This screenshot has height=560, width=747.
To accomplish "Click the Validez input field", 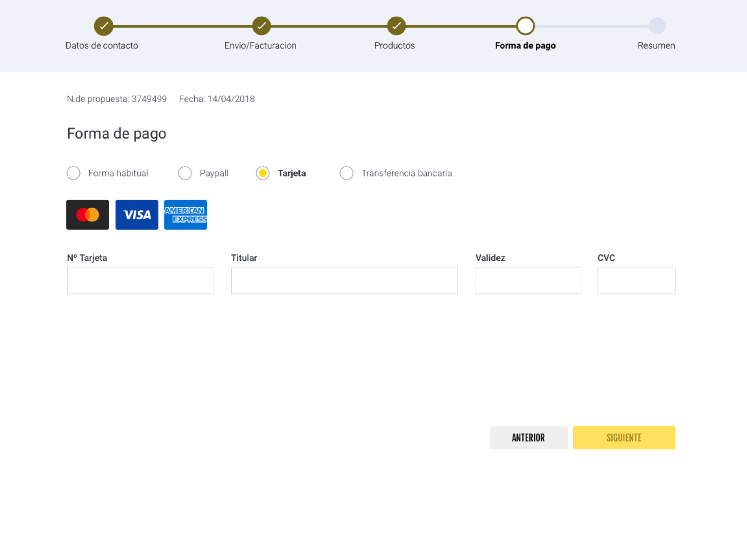I will pyautogui.click(x=528, y=280).
